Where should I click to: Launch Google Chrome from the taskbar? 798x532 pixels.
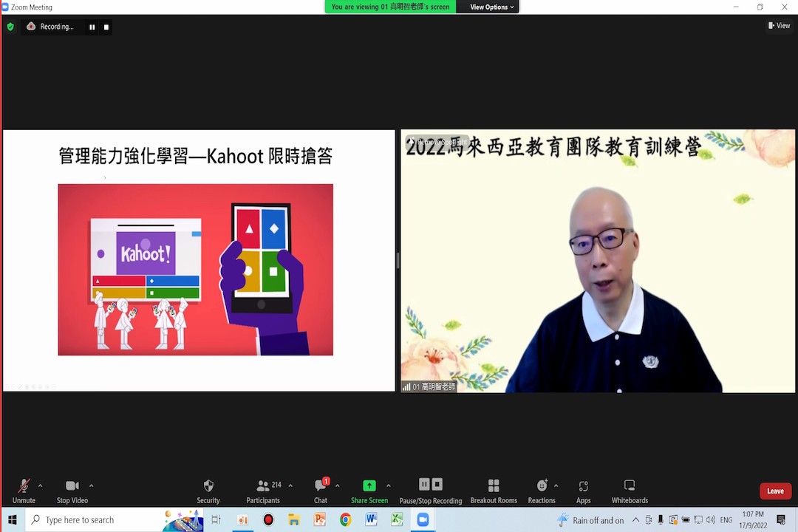(x=346, y=519)
